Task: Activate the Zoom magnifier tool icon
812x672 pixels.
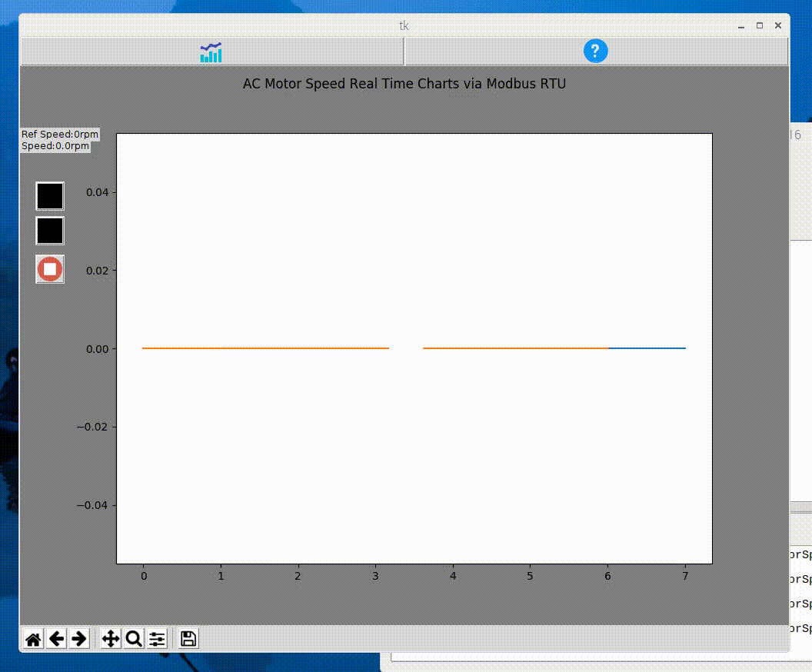Action: pyautogui.click(x=133, y=639)
